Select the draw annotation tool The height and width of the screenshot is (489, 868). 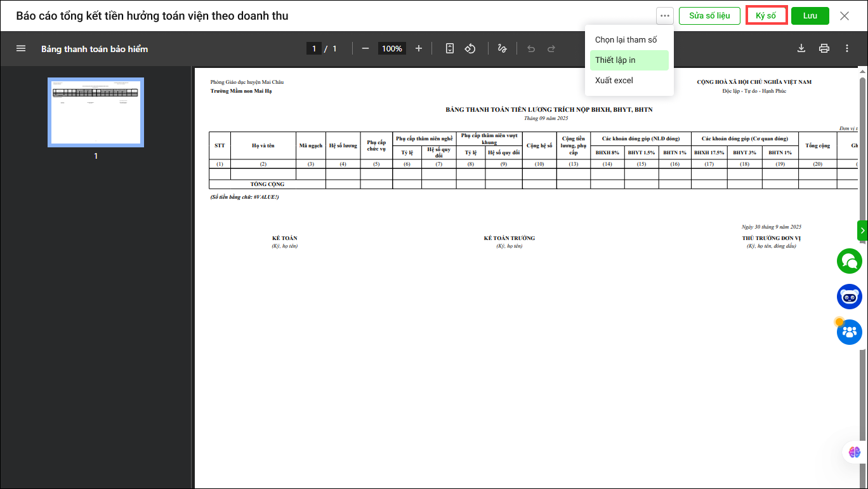[x=503, y=48]
